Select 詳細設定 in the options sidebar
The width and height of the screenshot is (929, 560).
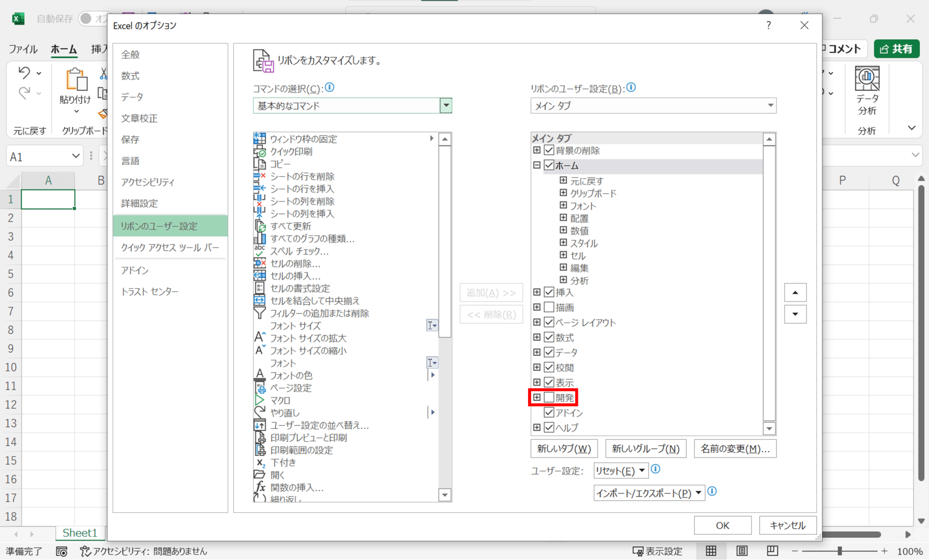(139, 203)
